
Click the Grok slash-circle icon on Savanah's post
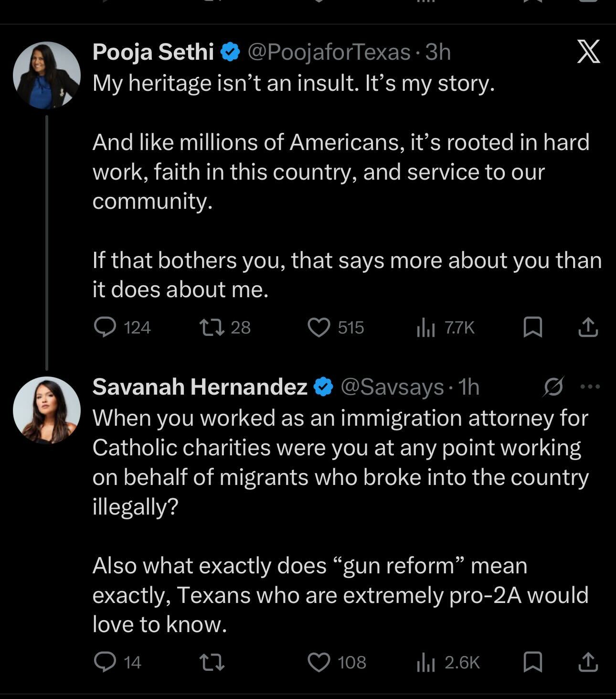tap(553, 387)
